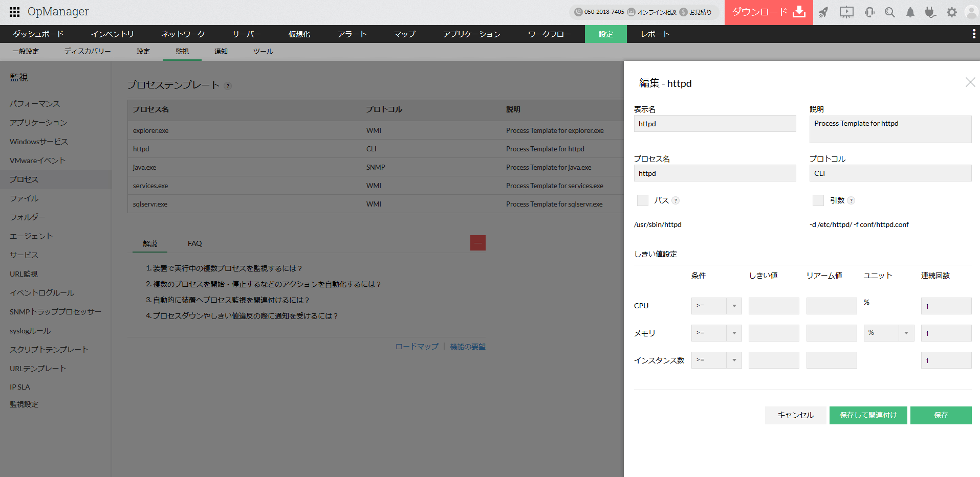Click the power plug icon
Screen dimensions: 980x477
click(930, 12)
